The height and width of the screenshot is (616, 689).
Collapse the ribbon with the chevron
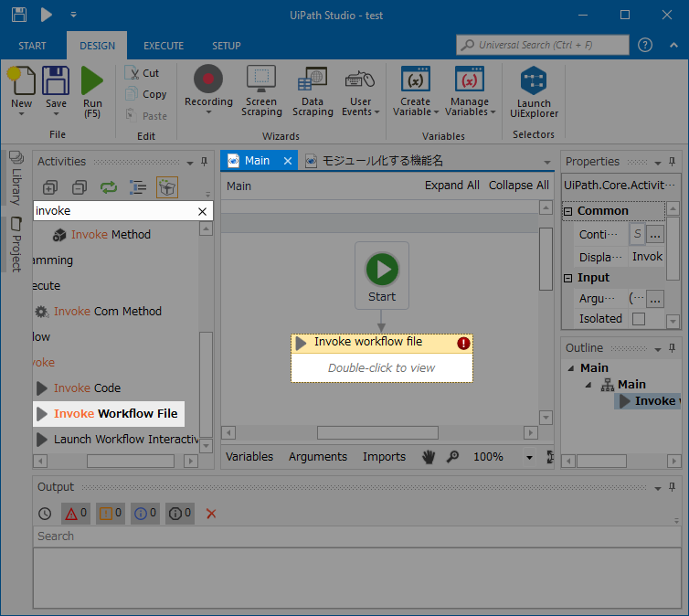[673, 45]
